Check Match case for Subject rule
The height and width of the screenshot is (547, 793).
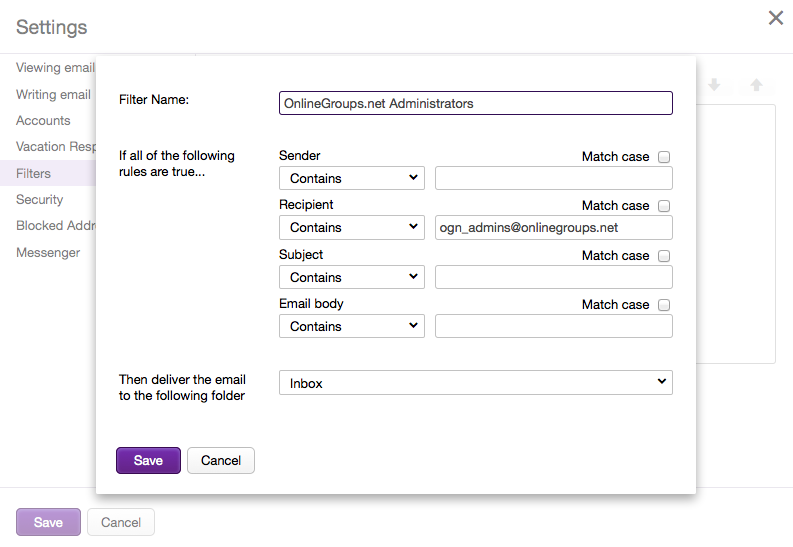click(x=664, y=256)
